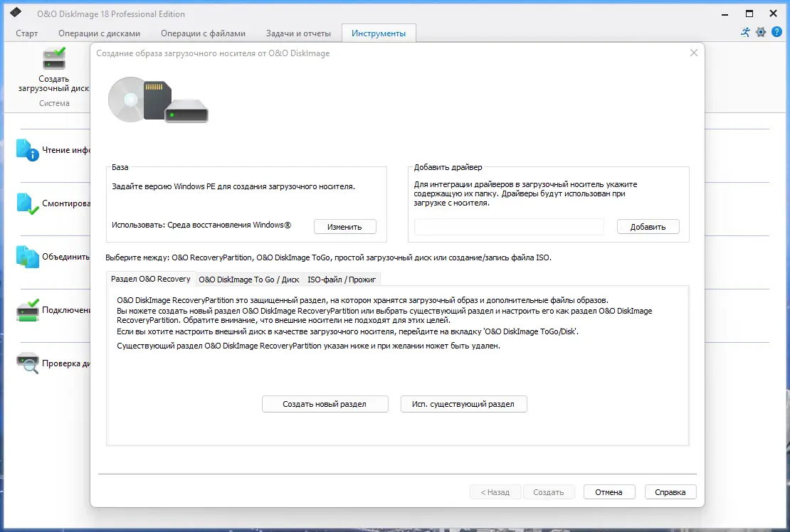Switch to the Старт tab

[x=27, y=33]
